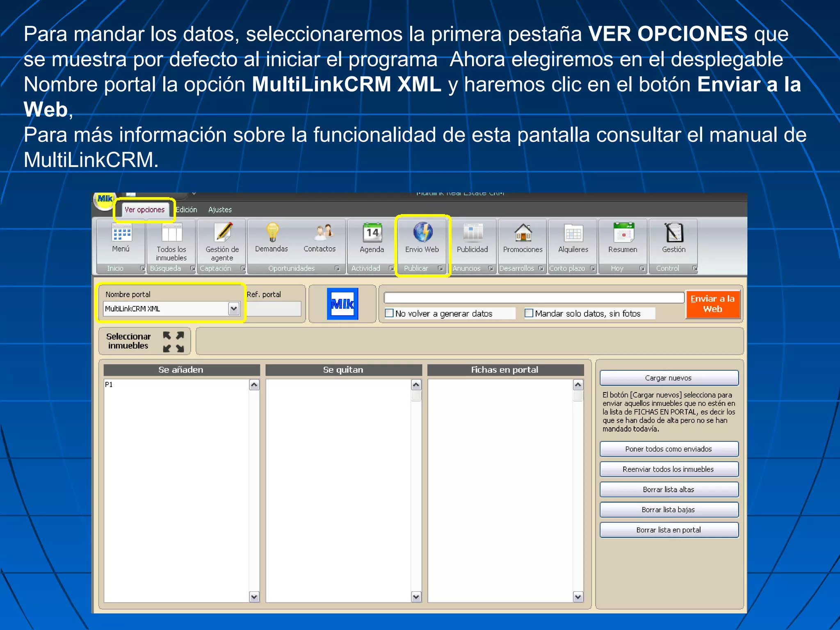The image size is (840, 630).
Task: Click the progress field beside Enviar a la Web
Action: (x=534, y=297)
